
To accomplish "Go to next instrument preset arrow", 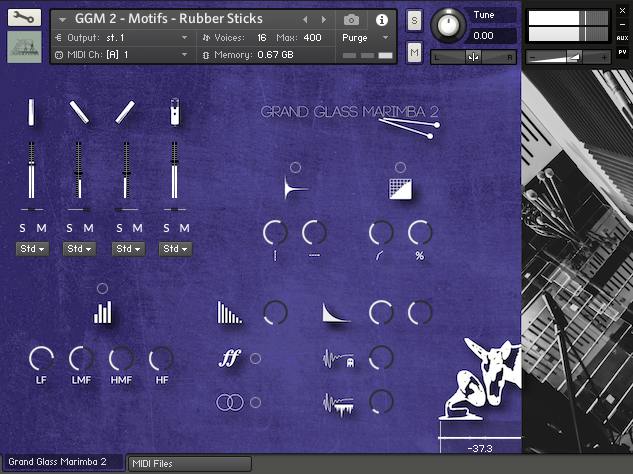I will pos(324,19).
